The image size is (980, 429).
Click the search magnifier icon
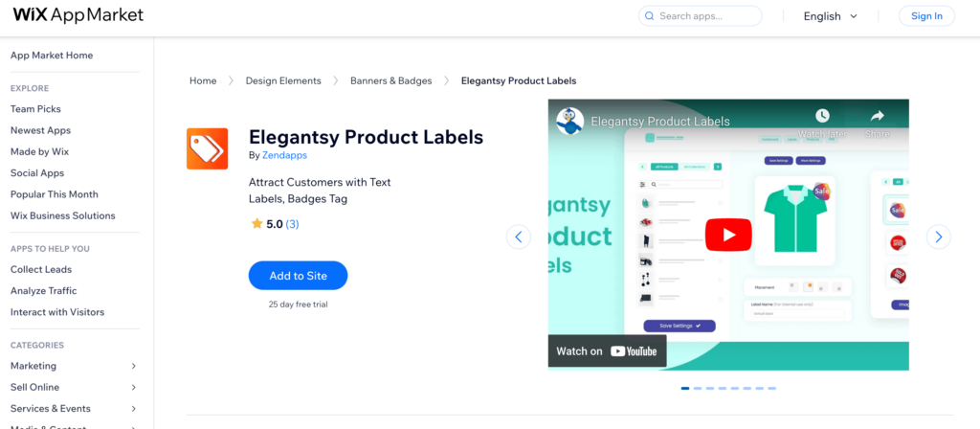point(650,16)
